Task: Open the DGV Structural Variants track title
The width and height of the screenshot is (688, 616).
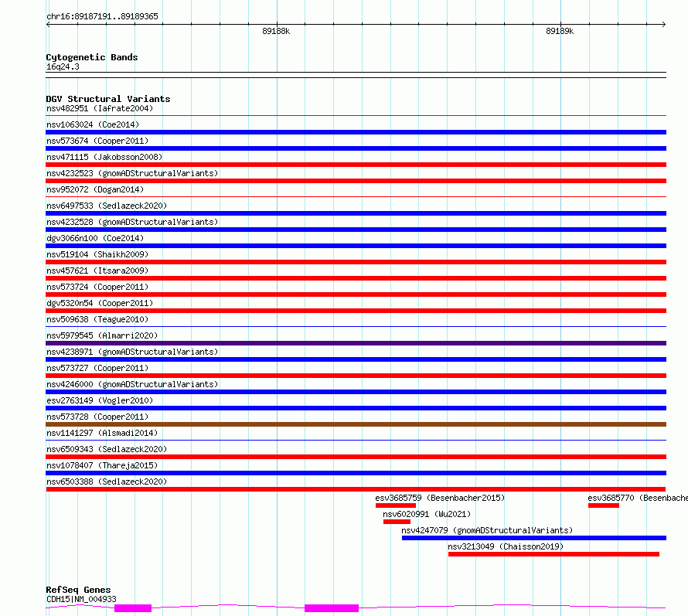Action: tap(108, 99)
